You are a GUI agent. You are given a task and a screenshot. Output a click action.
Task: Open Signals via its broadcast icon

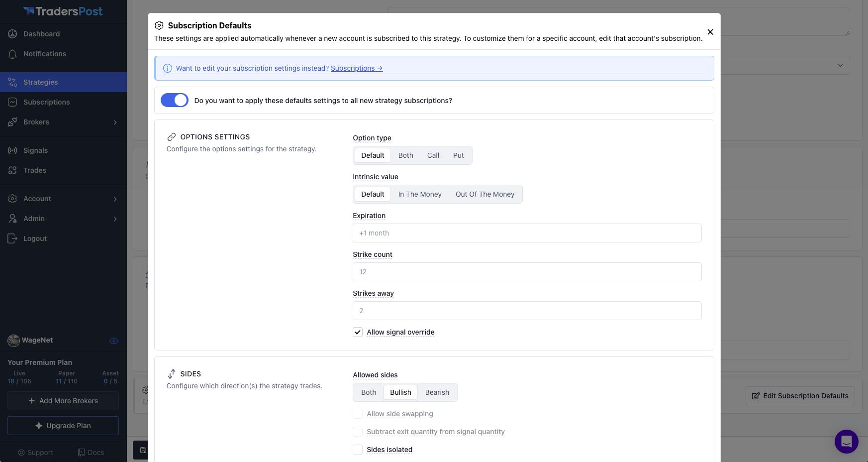pos(12,150)
